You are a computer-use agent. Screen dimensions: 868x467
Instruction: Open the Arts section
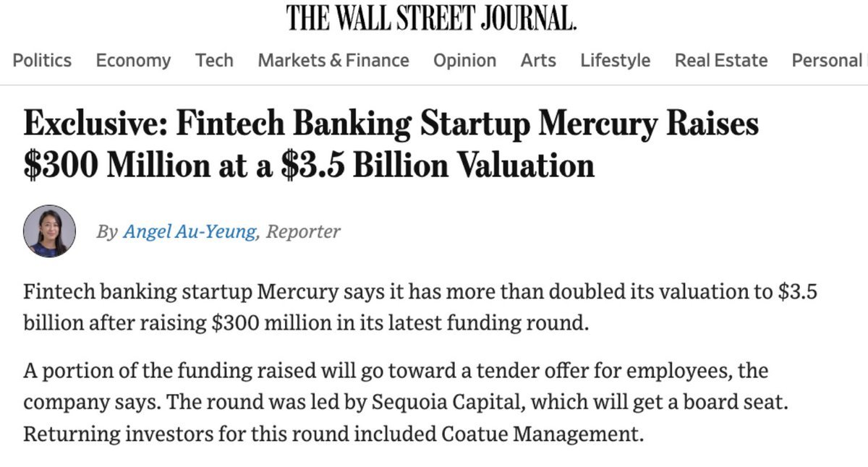click(x=538, y=61)
